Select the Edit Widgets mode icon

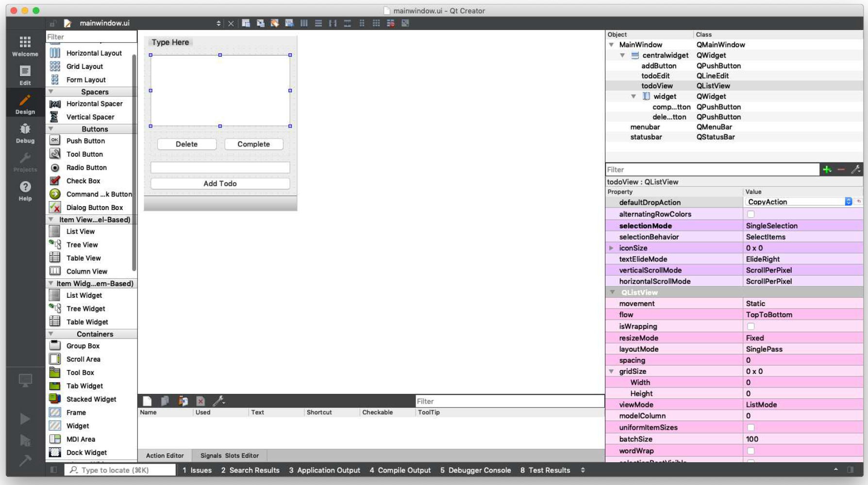246,23
